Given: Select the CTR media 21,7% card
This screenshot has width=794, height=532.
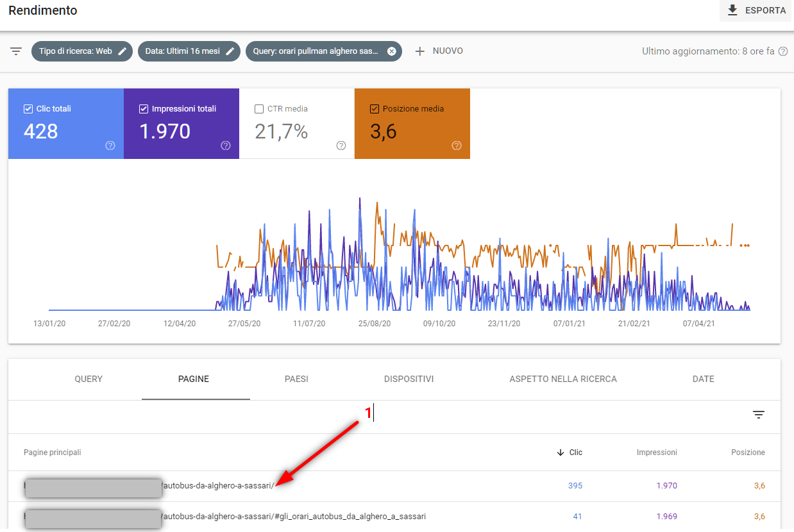Looking at the screenshot, I should click(297, 124).
